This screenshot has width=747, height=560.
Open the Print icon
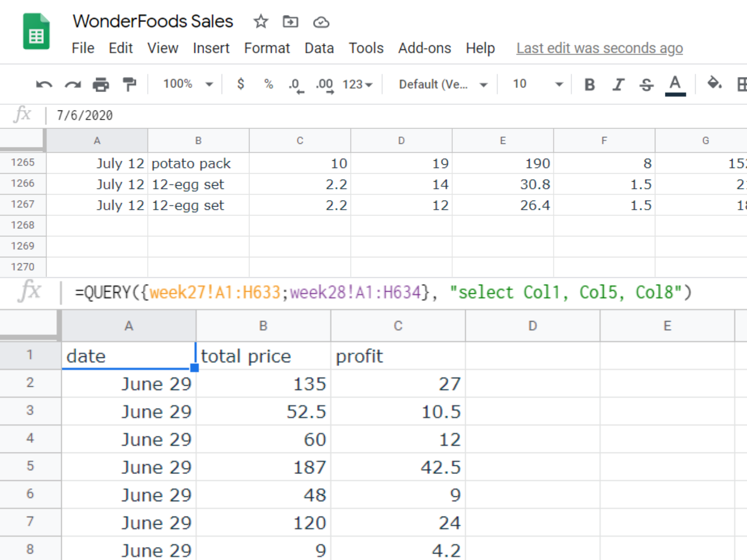101,84
